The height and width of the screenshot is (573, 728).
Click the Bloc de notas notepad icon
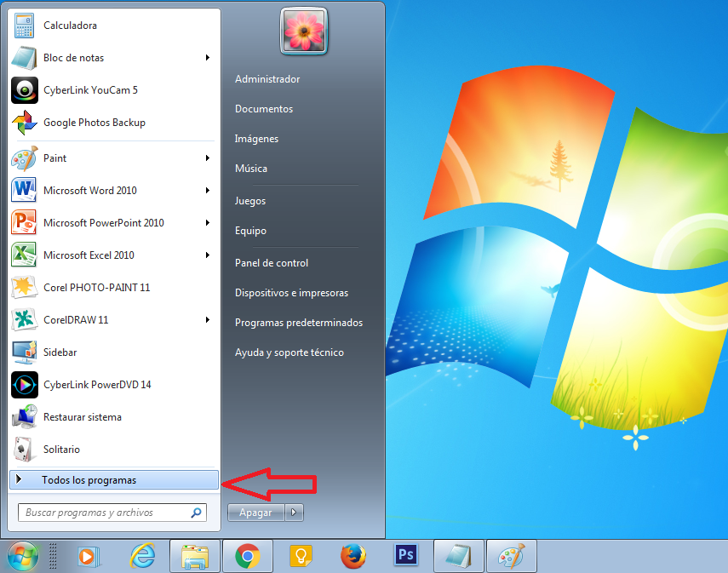(x=24, y=58)
